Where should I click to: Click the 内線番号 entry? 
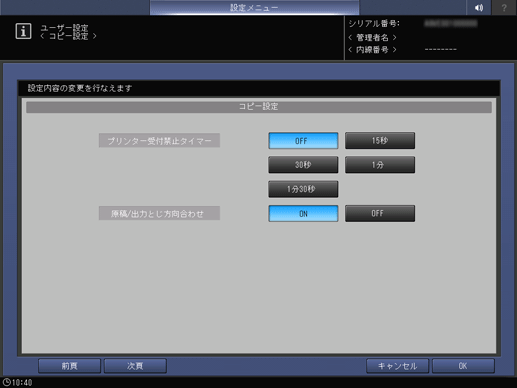pyautogui.click(x=372, y=50)
